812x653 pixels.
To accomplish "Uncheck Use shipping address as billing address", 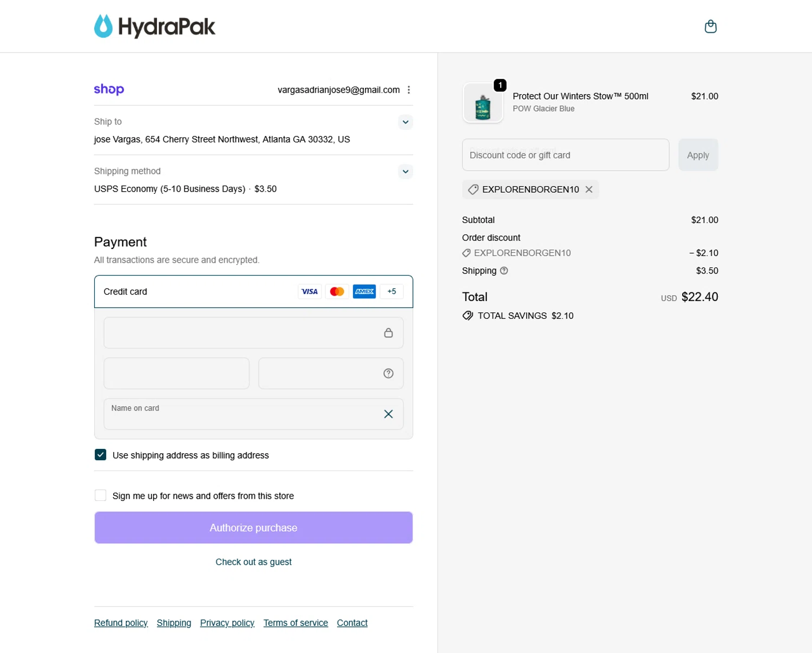I will (101, 455).
